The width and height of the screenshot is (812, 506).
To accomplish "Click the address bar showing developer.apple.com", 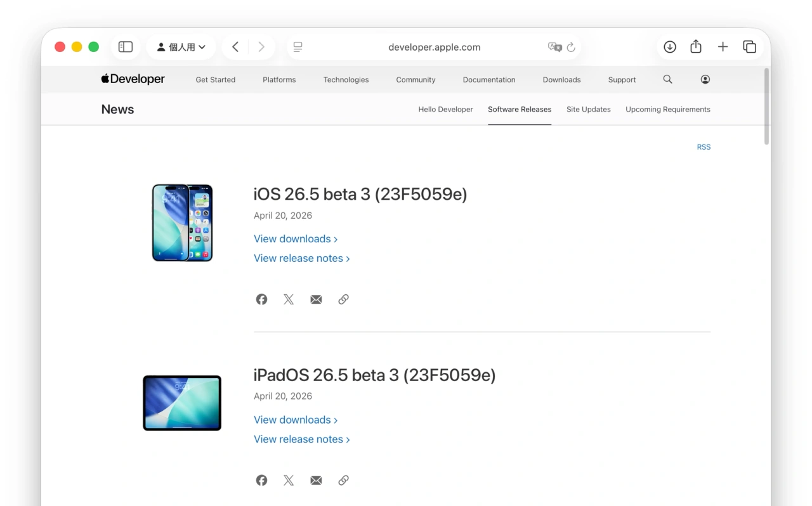I will [434, 47].
